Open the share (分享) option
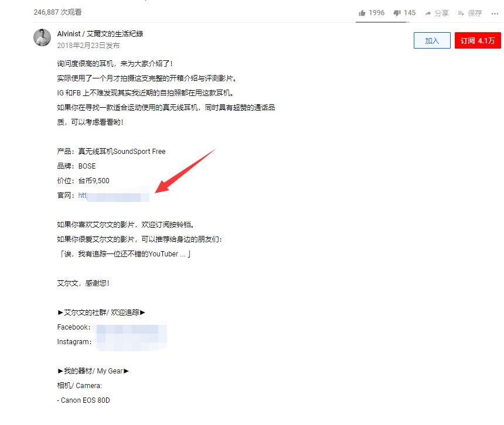The image size is (504, 425). pos(437,13)
